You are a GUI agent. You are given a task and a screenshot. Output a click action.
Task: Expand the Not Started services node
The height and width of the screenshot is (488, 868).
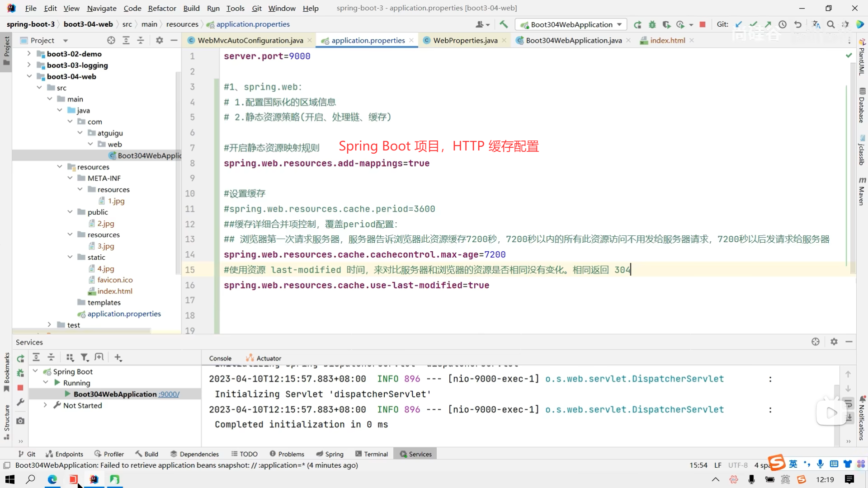point(45,405)
